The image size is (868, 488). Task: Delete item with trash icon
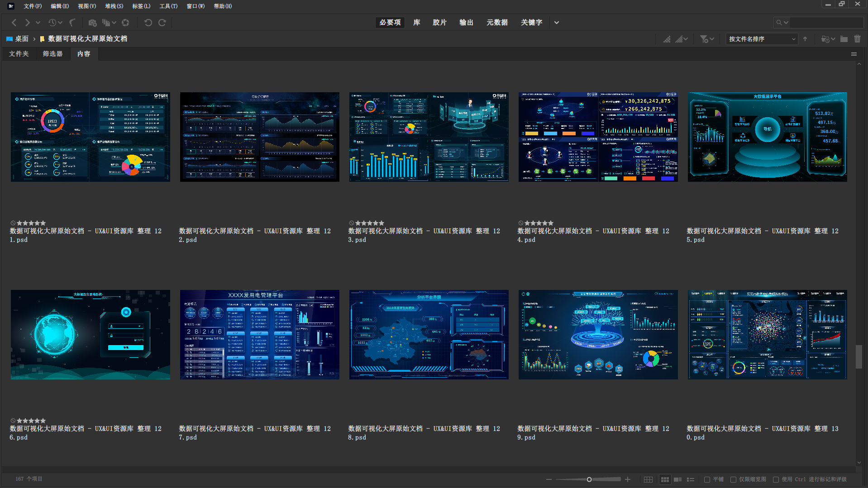click(857, 39)
